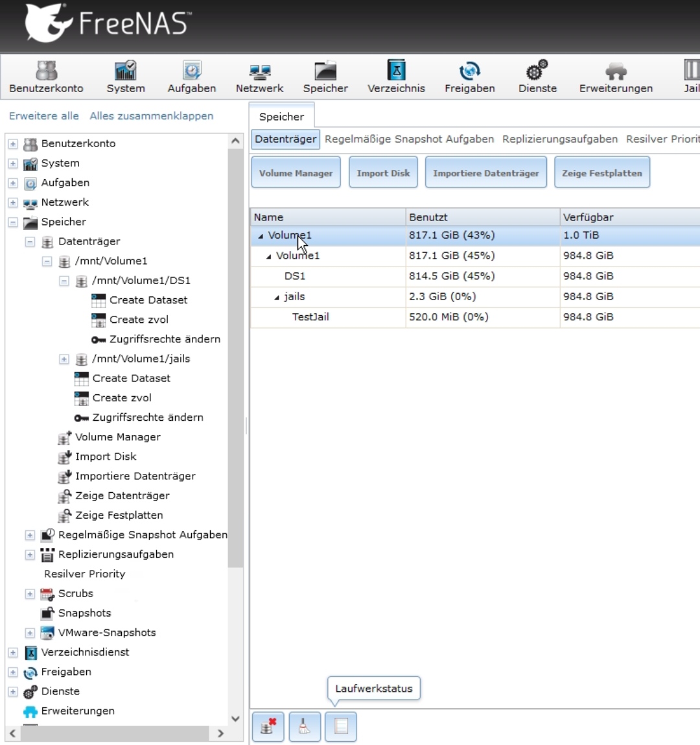Click Resilver Priority in the sidebar tree
700x745 pixels.
click(84, 573)
